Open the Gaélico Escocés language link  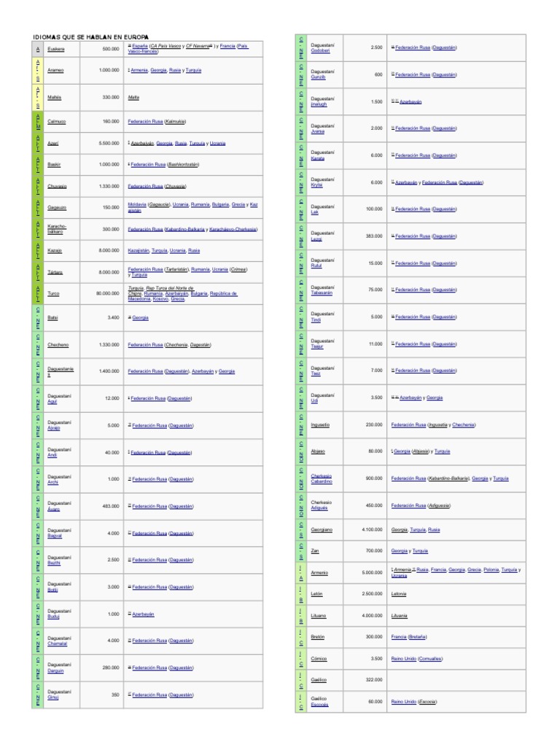click(x=319, y=702)
